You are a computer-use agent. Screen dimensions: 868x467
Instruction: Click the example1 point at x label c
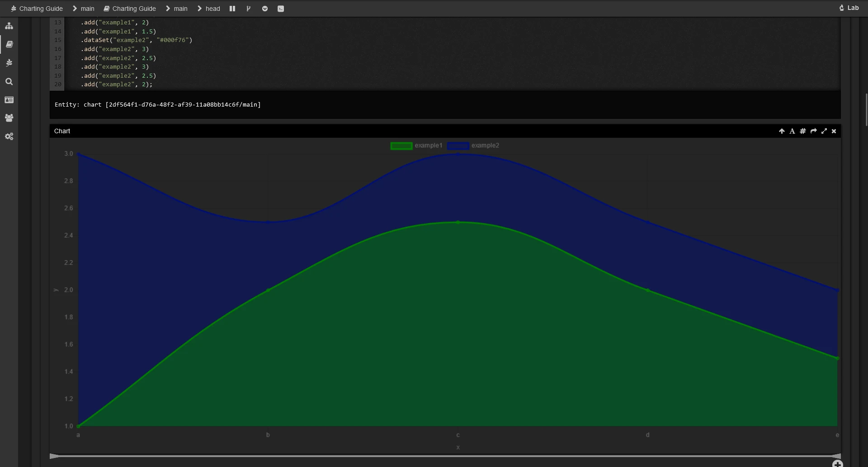pyautogui.click(x=458, y=222)
